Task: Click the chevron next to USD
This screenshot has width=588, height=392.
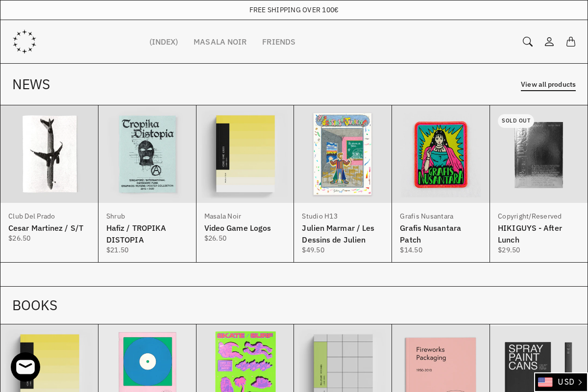Action: click(x=580, y=382)
